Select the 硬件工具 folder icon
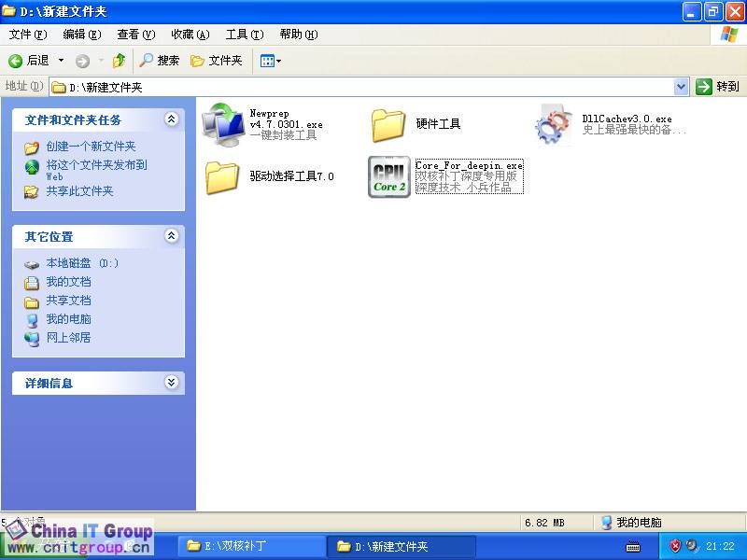Viewport: 747px width, 560px height. [x=388, y=126]
